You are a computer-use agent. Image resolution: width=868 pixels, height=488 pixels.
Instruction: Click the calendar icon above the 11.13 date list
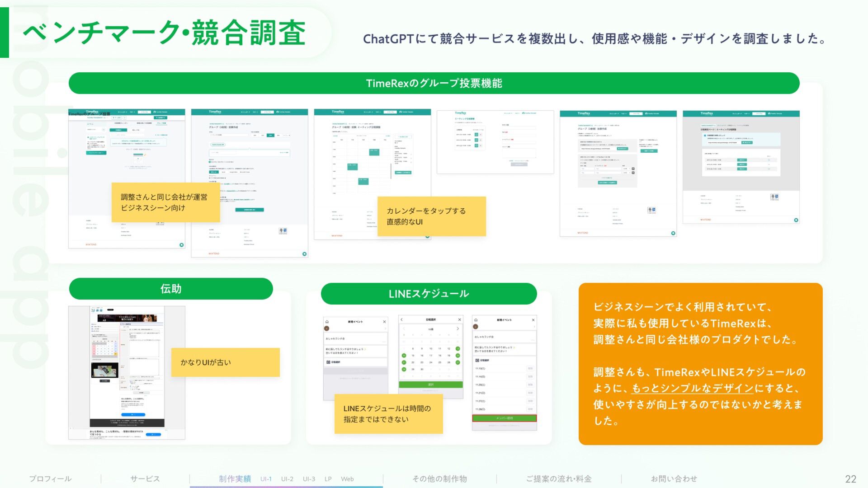[476, 360]
